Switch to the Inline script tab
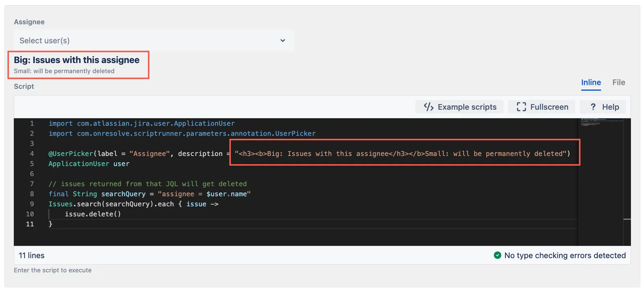Image resolution: width=644 pixels, height=291 pixels. click(x=591, y=82)
